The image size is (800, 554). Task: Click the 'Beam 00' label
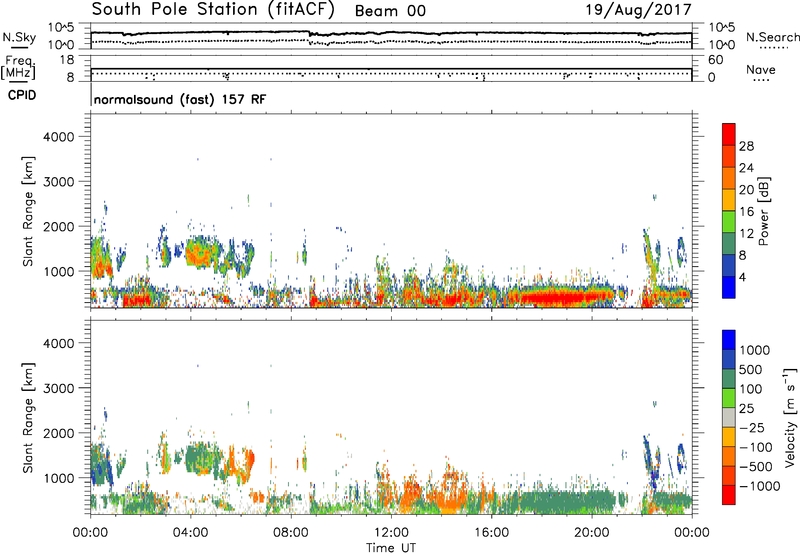point(390,11)
